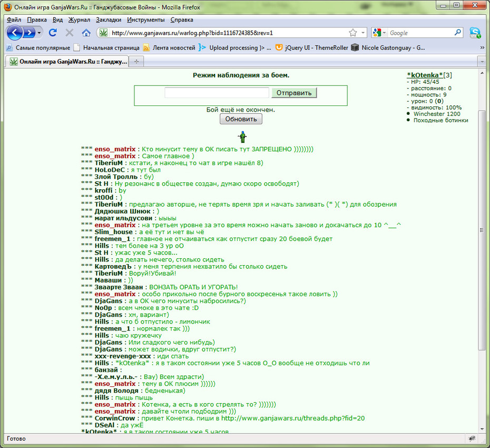Click the Firefox logo in the title bar
The height and width of the screenshot is (448, 490).
pyautogui.click(x=8, y=7)
